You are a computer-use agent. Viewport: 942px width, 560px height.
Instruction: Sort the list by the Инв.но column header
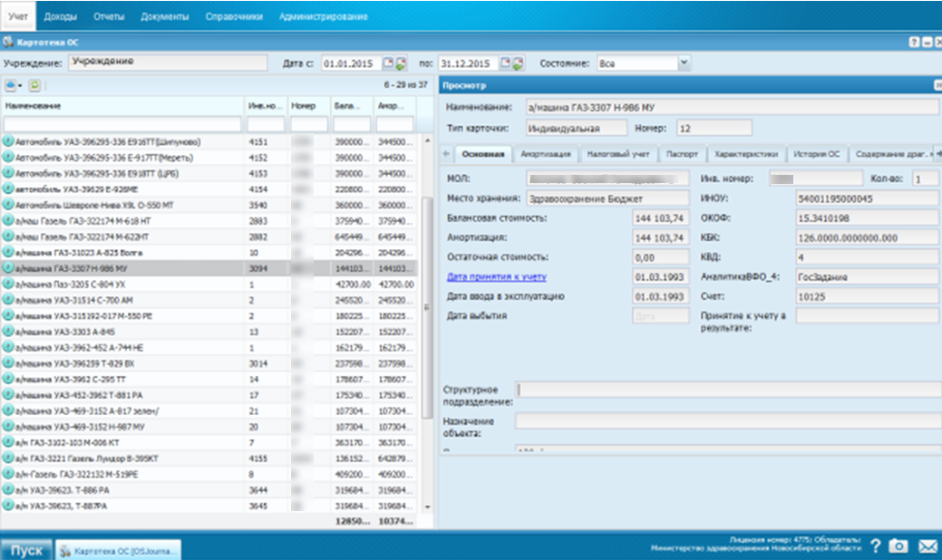pyautogui.click(x=265, y=106)
